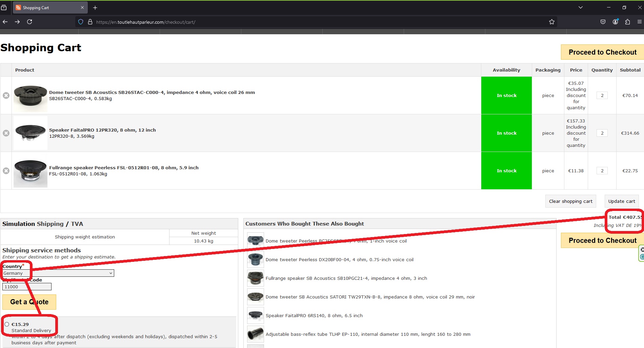Click Clear shopping cart button
644x348 pixels.
click(570, 201)
